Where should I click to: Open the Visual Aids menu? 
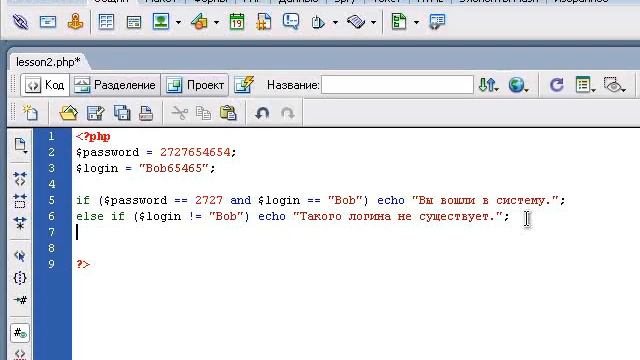[614, 85]
